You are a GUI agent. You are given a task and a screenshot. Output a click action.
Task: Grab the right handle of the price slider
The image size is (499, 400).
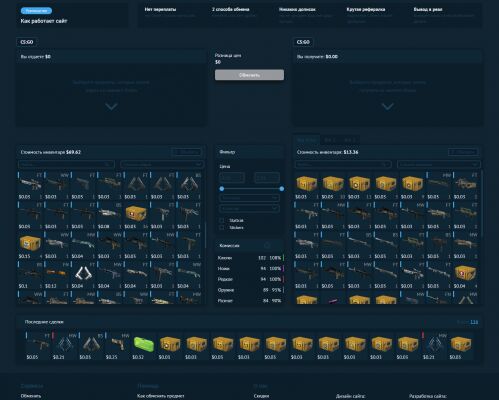[282, 189]
